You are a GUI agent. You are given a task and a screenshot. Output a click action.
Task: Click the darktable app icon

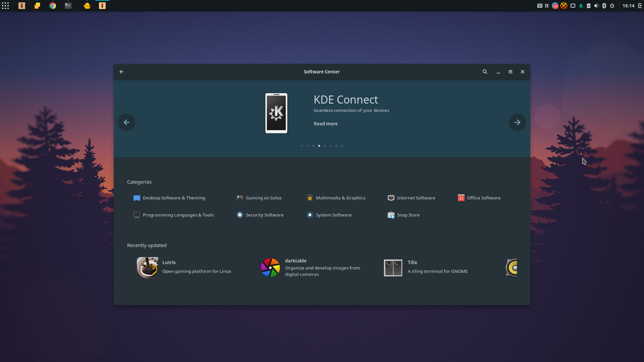tap(270, 268)
